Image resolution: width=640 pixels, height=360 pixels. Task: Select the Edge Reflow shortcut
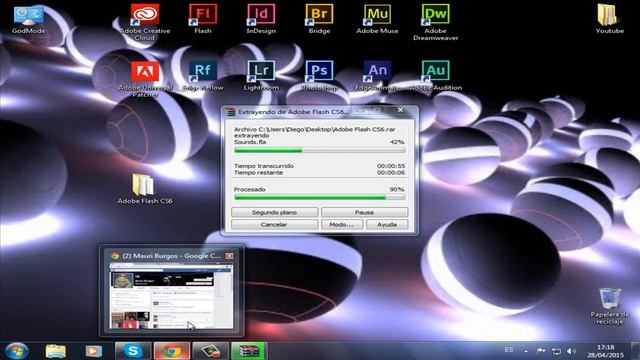(203, 76)
